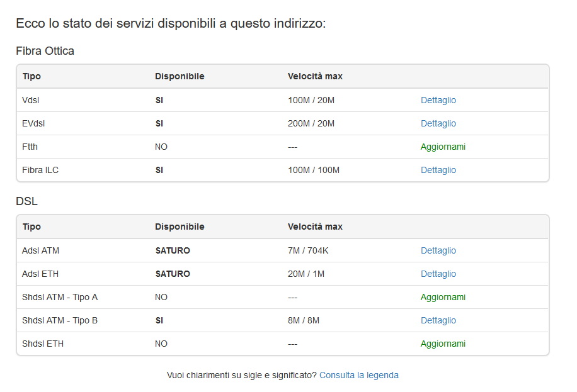577x392 pixels.
Task: View Dettaglio for Fibra ILC
Action: tap(438, 170)
